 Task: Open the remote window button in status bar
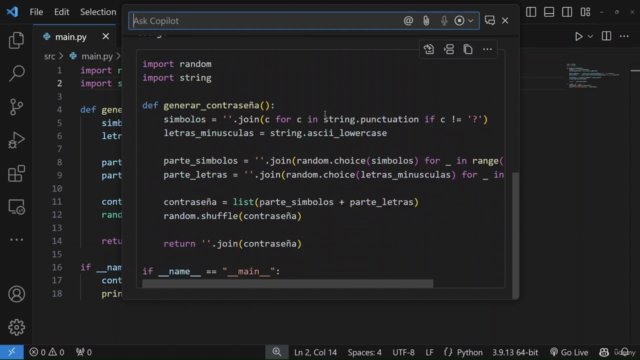12,352
